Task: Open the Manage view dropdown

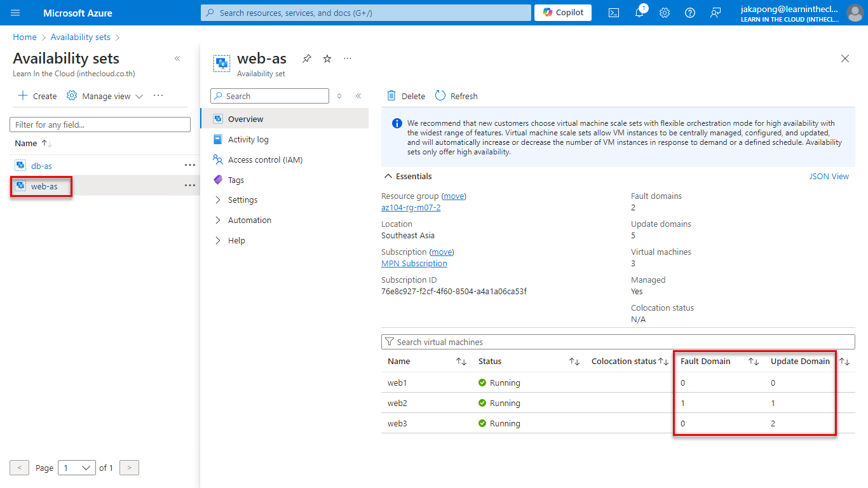Action: tap(105, 96)
